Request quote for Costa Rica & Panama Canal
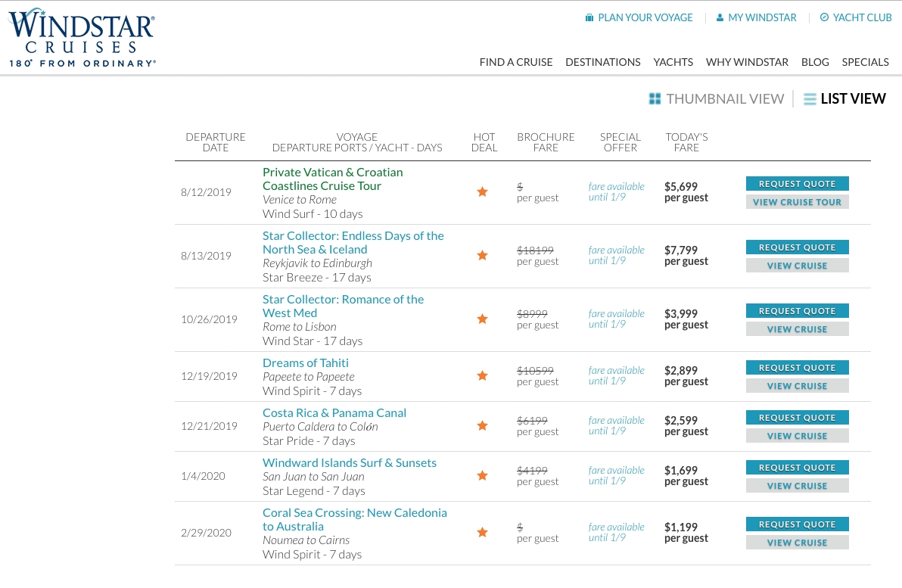The width and height of the screenshot is (902, 588). pyautogui.click(x=798, y=418)
